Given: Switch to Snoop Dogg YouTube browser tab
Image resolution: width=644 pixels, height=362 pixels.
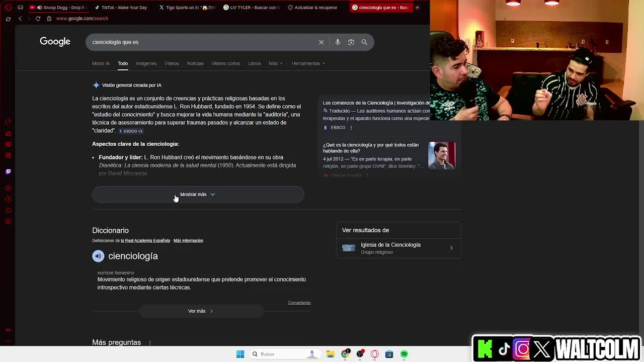Looking at the screenshot, I should pos(58,8).
